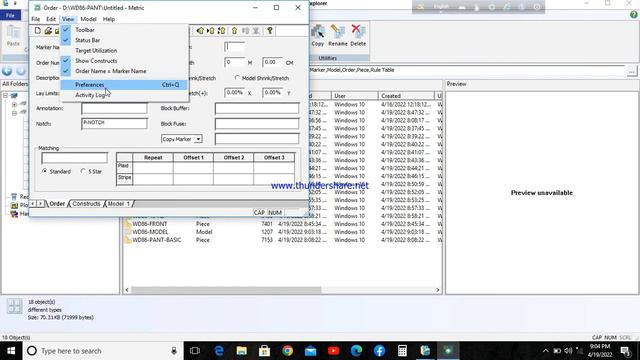Click the Windows Start button
Image resolution: width=640 pixels, height=360 pixels.
tap(11, 351)
